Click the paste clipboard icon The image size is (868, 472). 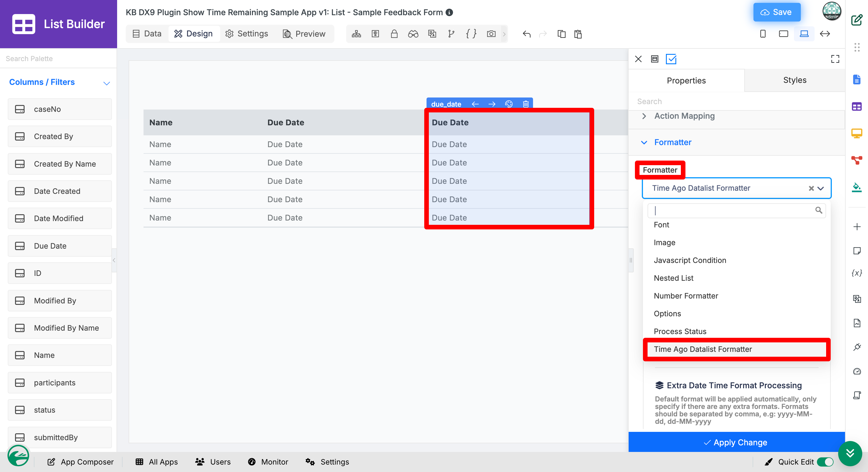click(578, 34)
